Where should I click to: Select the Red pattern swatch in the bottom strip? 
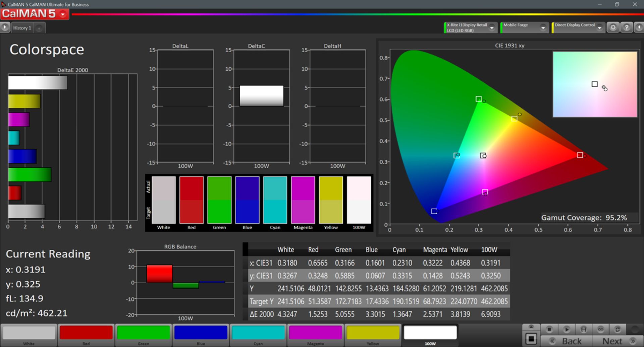[x=86, y=335]
